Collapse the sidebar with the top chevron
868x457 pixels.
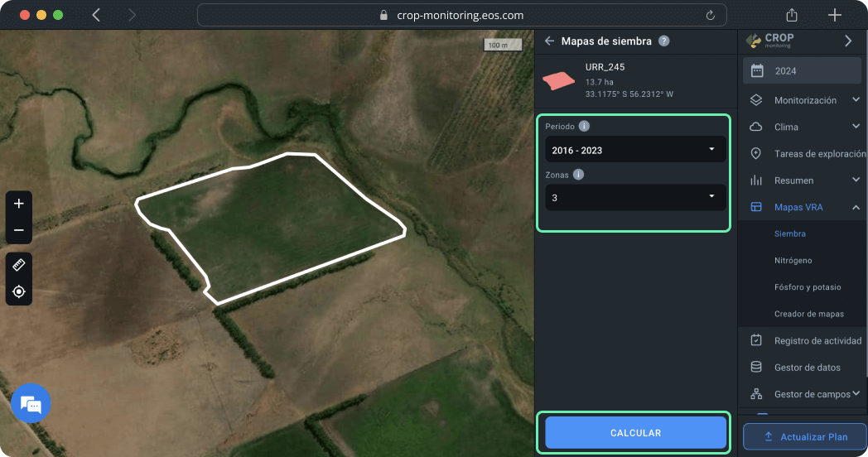[x=847, y=41]
